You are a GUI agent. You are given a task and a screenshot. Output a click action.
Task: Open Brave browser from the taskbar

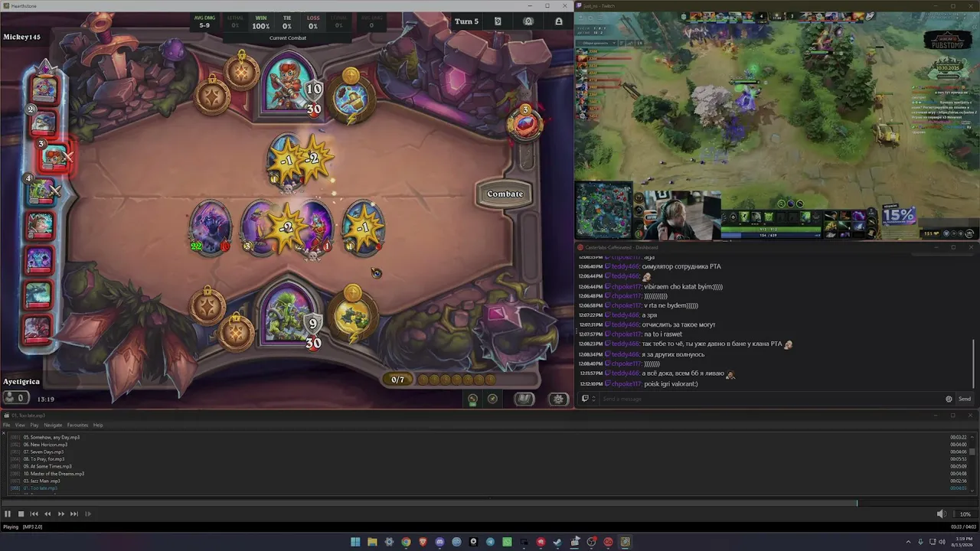(423, 542)
